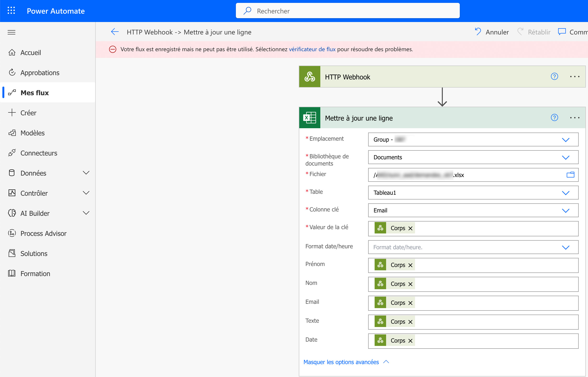Collapse advanced options via Masquer les options avancées
The height and width of the screenshot is (377, 588).
(346, 362)
